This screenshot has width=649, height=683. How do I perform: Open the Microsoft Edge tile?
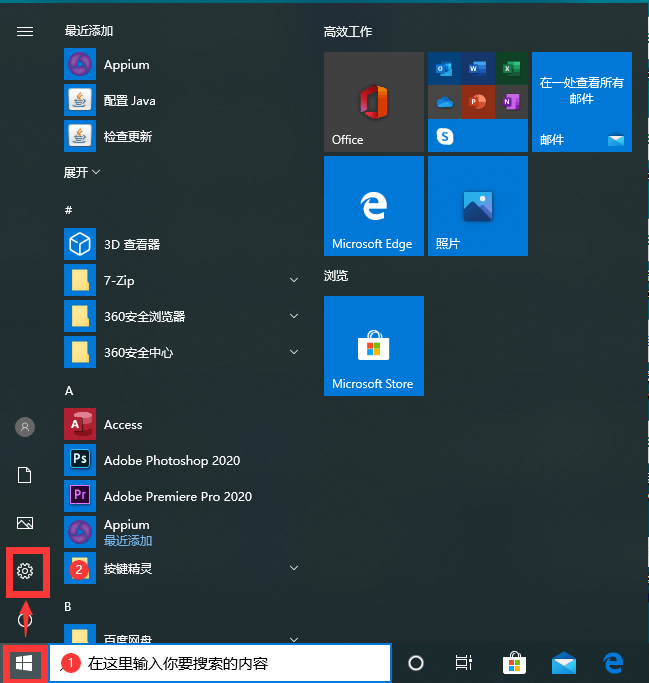374,206
